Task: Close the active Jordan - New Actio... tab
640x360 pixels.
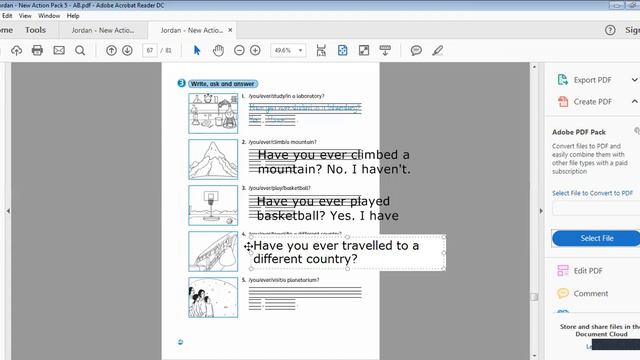Action: (230, 30)
